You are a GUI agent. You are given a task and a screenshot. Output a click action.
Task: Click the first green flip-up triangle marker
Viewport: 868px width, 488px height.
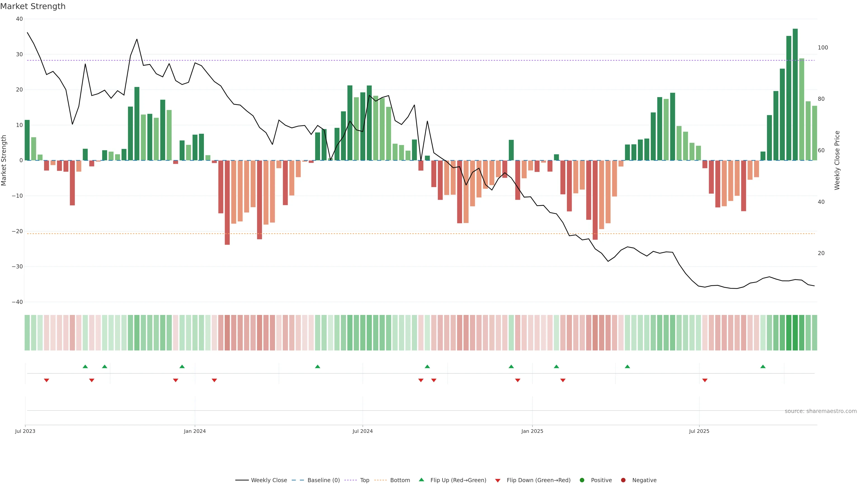coord(85,366)
